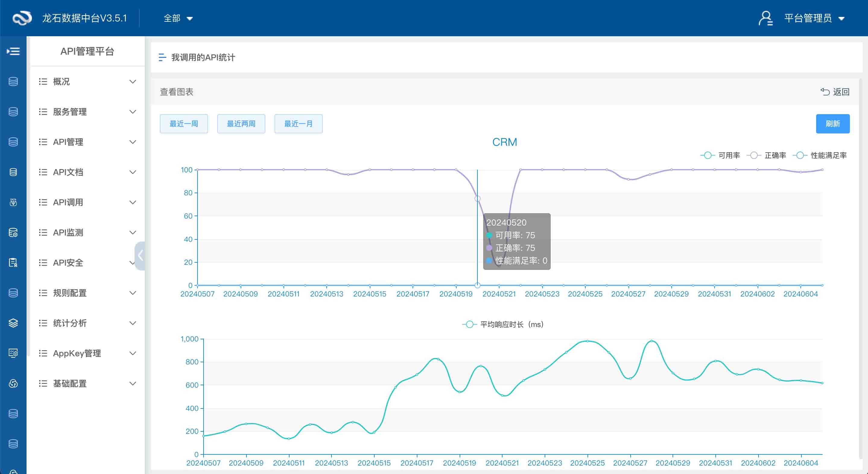Open the monitor-with-gear sidebar icon
The height and width of the screenshot is (474, 868).
pyautogui.click(x=13, y=353)
